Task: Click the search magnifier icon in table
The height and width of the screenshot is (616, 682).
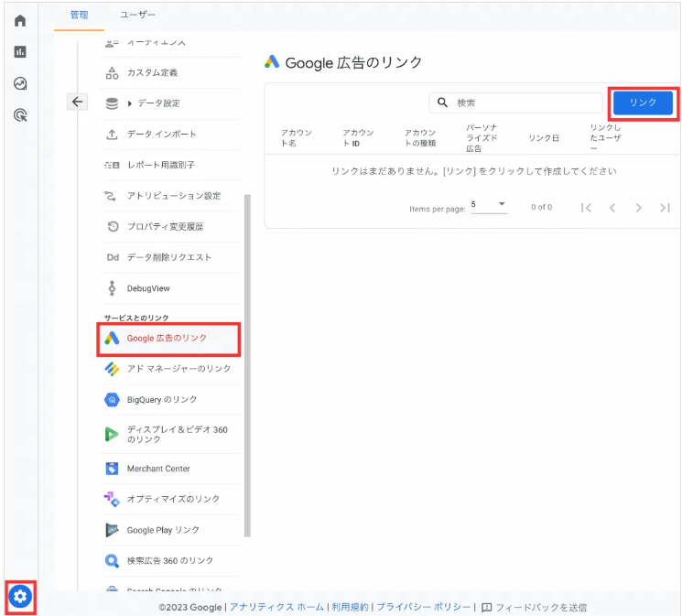Action: click(x=442, y=103)
